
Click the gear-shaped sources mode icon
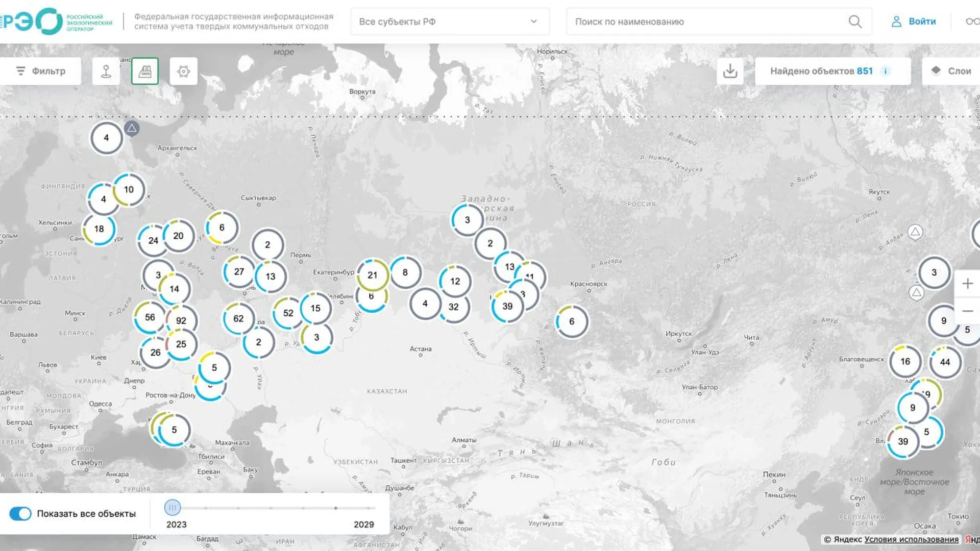click(x=184, y=71)
